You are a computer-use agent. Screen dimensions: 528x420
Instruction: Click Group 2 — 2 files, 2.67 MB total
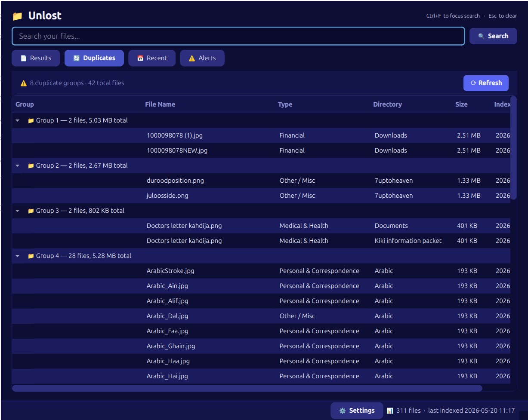[82, 166]
